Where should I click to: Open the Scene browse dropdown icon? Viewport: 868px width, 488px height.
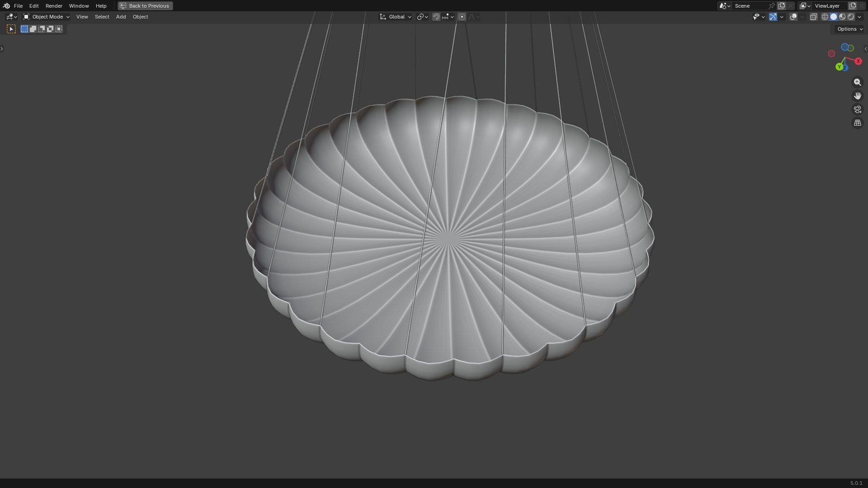[x=725, y=6]
